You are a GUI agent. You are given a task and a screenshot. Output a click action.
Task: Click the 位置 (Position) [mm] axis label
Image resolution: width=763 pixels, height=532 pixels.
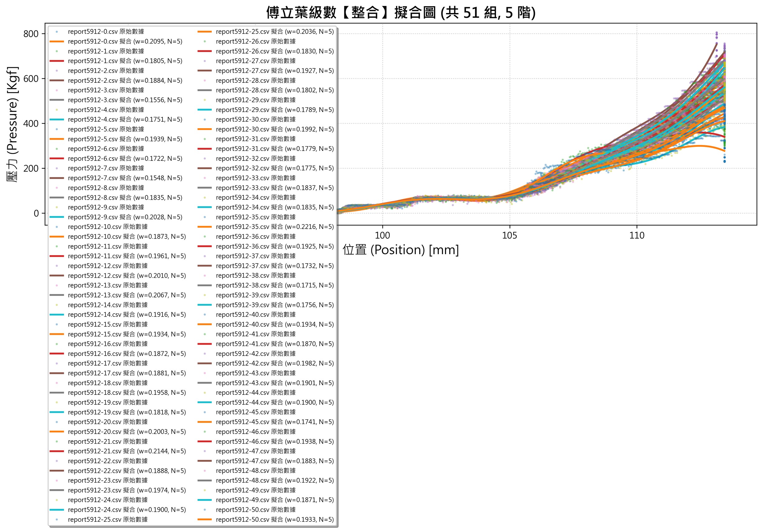400,250
